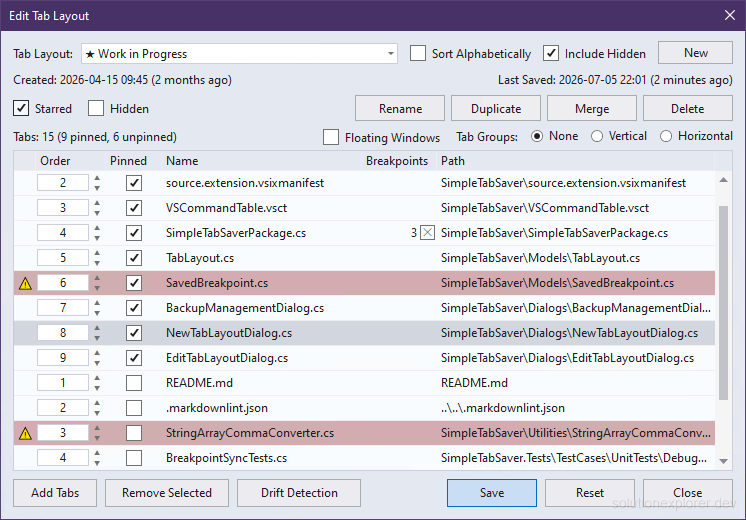Click order field of README.md

pyautogui.click(x=63, y=383)
